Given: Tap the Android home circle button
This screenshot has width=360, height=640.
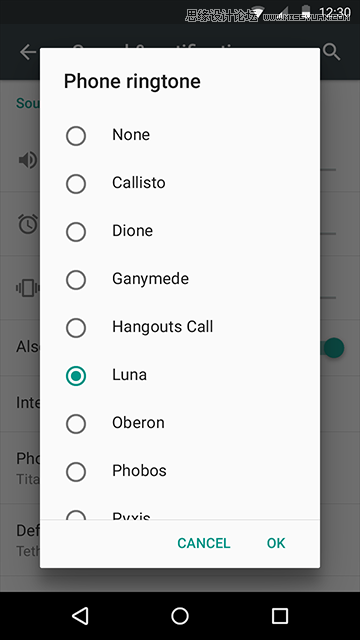Looking at the screenshot, I should click(x=180, y=616).
